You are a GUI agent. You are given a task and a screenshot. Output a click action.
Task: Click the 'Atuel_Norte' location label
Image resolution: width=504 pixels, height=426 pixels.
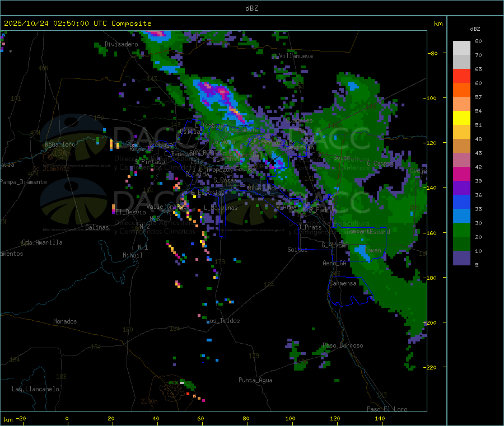[266, 188]
